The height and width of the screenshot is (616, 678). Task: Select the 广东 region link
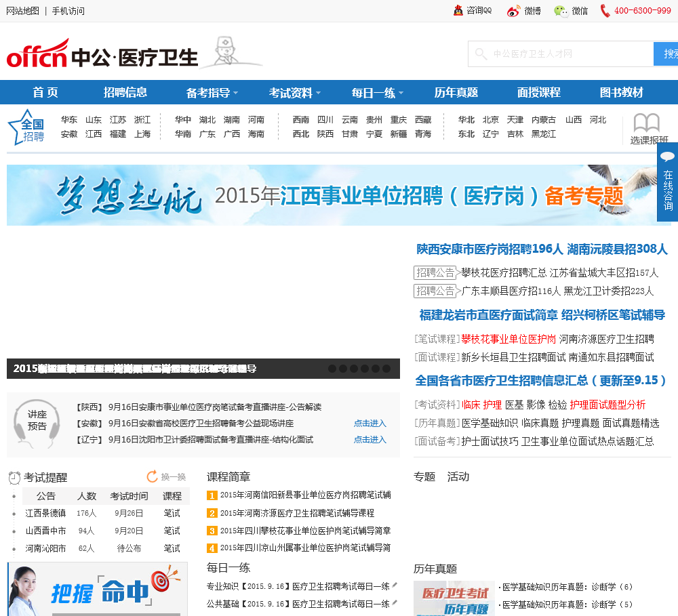click(x=207, y=134)
